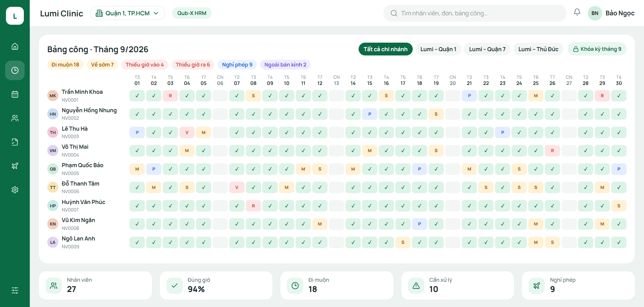The height and width of the screenshot is (307, 644).
Task: Open the notifications bell
Action: [577, 12]
